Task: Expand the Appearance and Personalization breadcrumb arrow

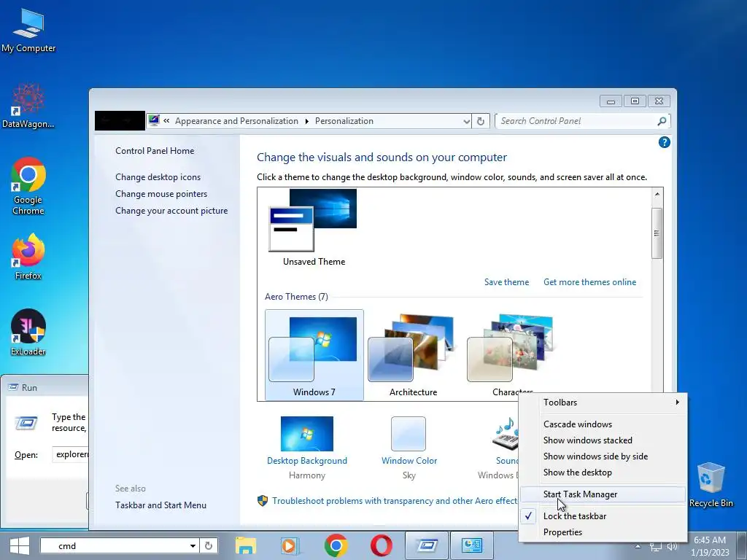Action: pyautogui.click(x=306, y=122)
